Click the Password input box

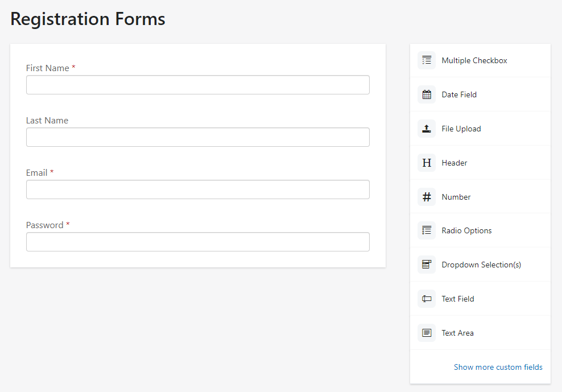(197, 242)
